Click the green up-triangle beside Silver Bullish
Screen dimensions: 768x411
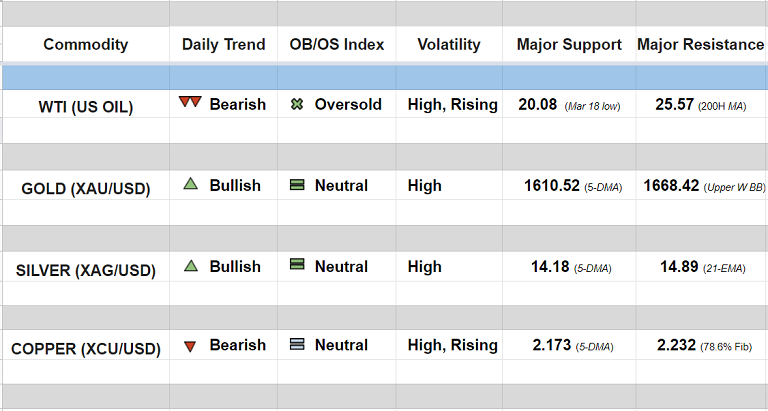(x=190, y=266)
